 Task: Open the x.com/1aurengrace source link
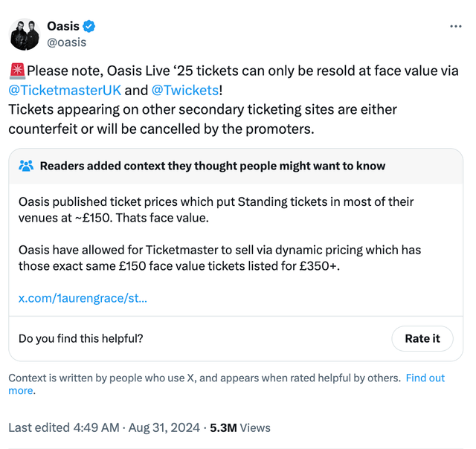pos(83,298)
